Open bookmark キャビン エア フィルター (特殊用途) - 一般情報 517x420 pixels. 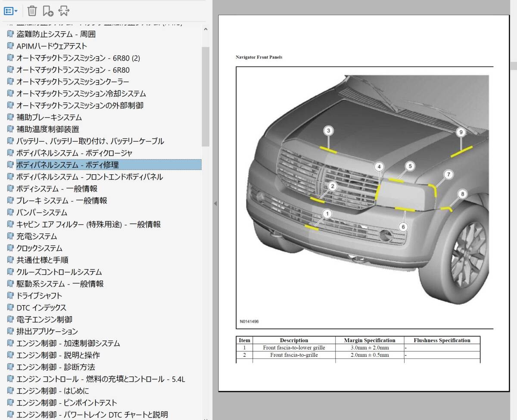point(88,225)
